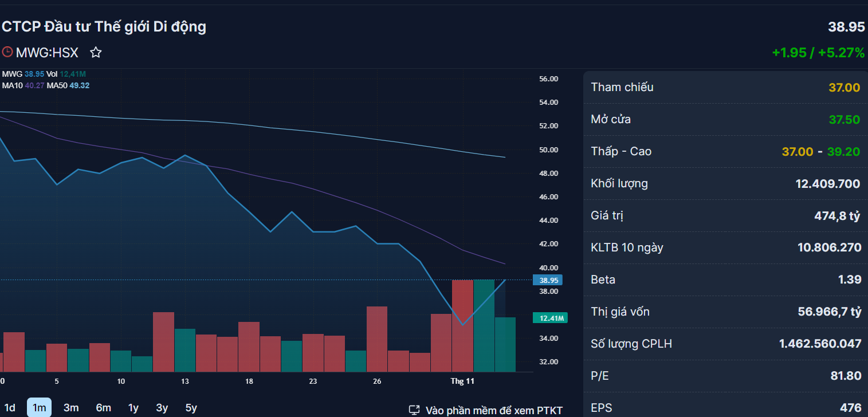The width and height of the screenshot is (868, 417).
Task: Click the Beta value 1.39
Action: point(850,280)
